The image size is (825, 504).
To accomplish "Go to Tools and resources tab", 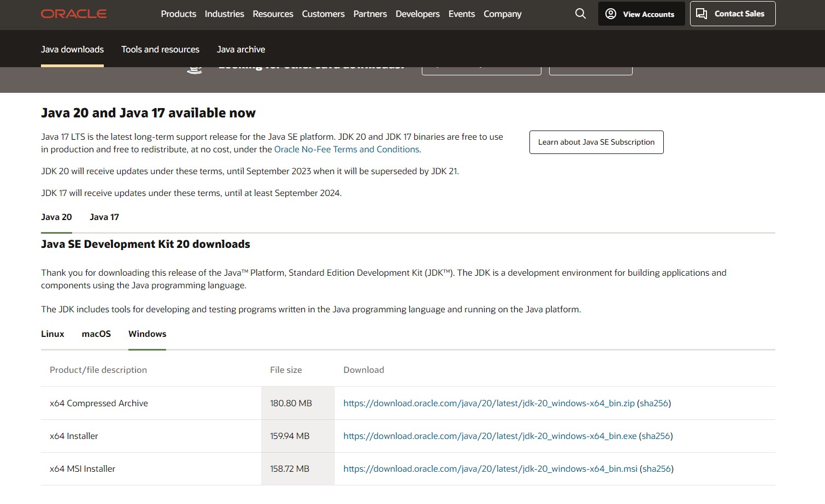I will click(160, 49).
